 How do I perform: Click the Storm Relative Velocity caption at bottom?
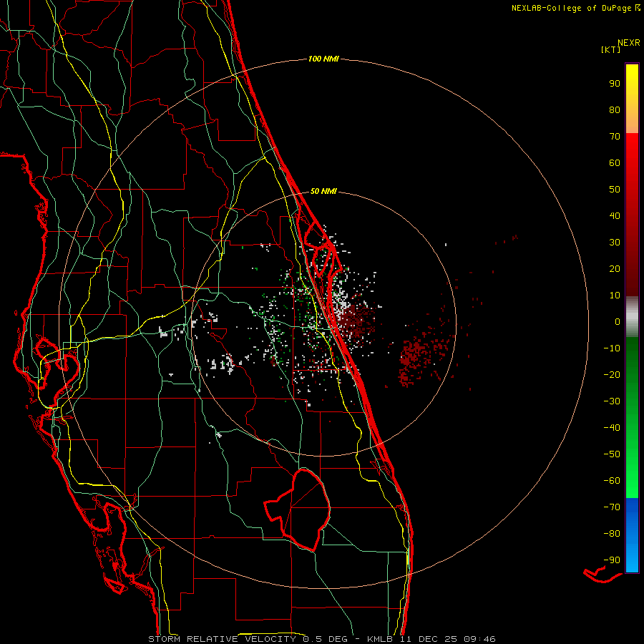tap(321, 639)
